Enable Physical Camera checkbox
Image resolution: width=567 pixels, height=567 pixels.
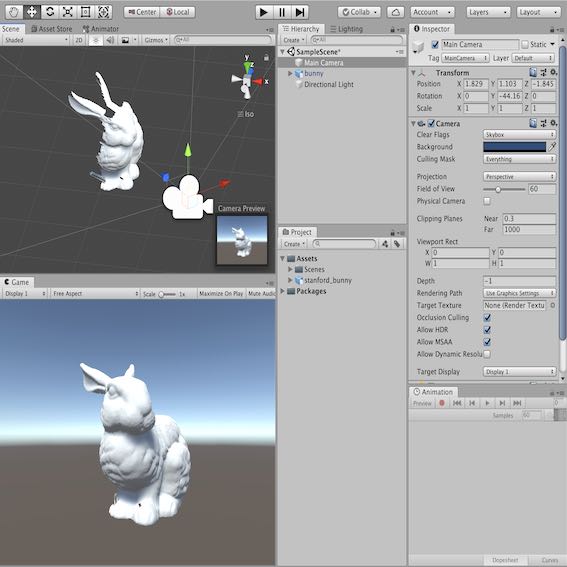[x=487, y=201]
